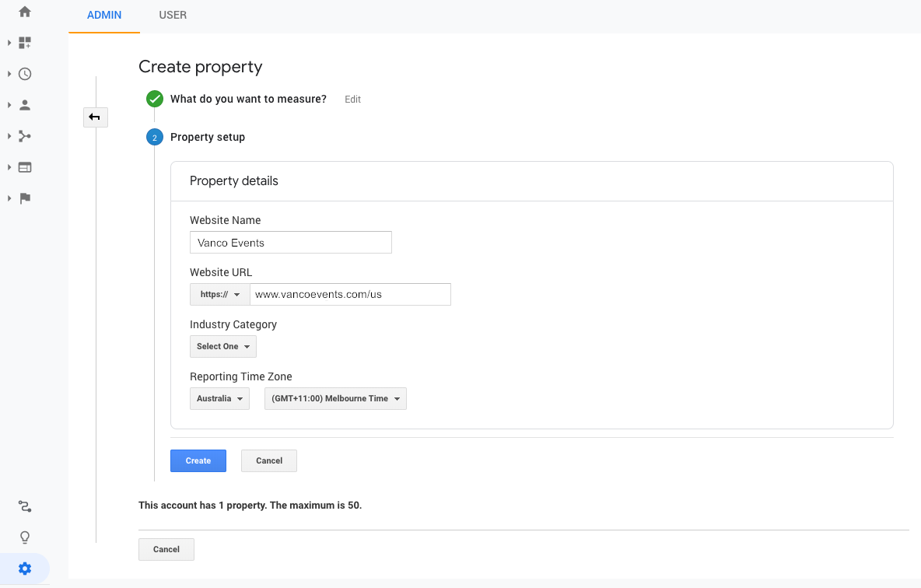Open the Conversions flag icon
The height and width of the screenshot is (588, 921).
pos(25,198)
